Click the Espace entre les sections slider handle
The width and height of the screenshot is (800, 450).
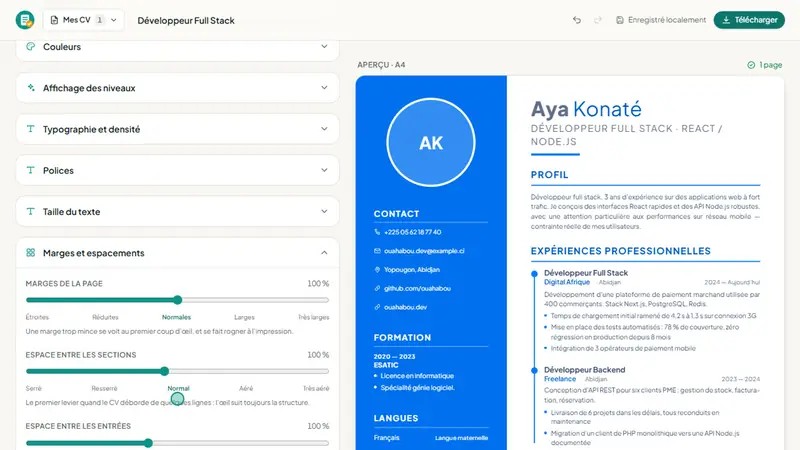pyautogui.click(x=164, y=371)
